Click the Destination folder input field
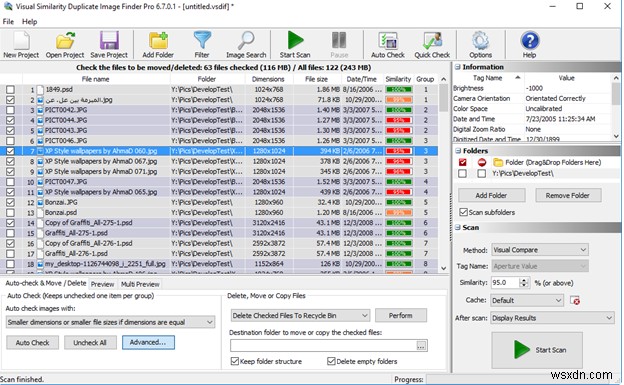This screenshot has height=385, width=624. pos(324,346)
